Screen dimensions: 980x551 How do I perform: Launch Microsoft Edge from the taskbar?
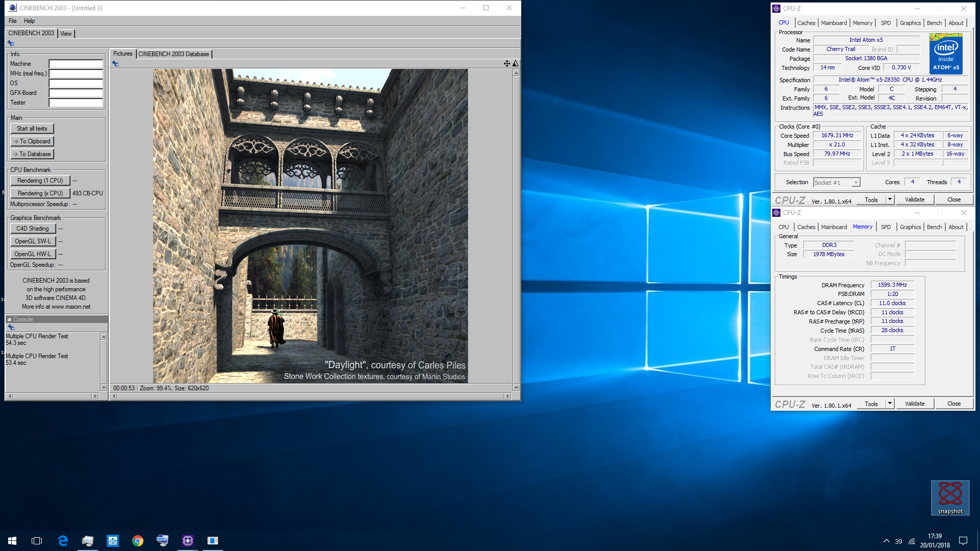click(63, 540)
